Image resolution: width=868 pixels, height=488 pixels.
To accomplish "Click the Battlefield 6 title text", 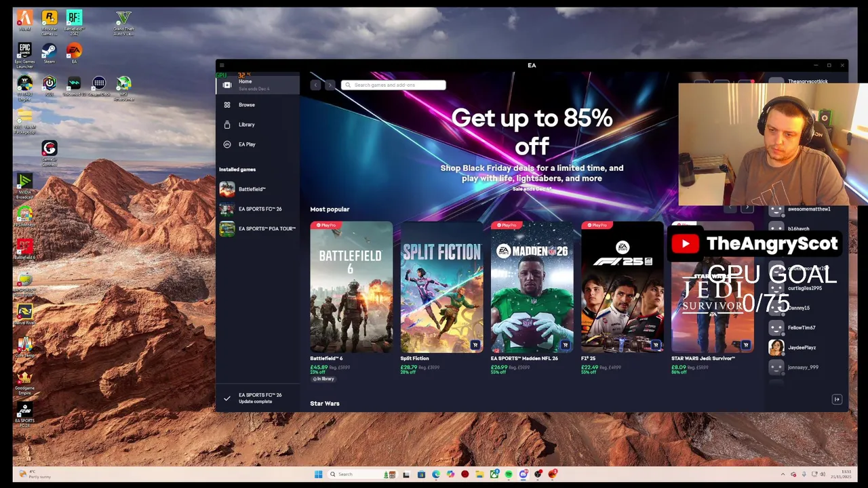I will pyautogui.click(x=326, y=358).
